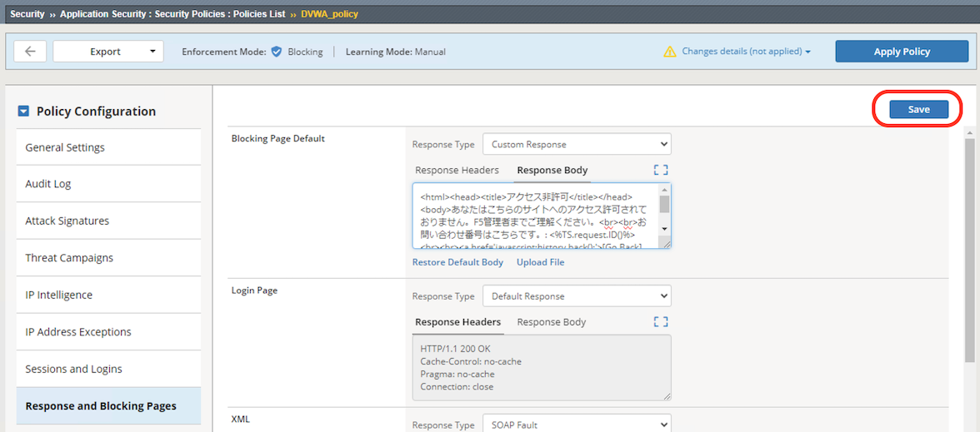The width and height of the screenshot is (980, 432).
Task: Expand Blocking Page response body fullscreen icon
Action: coord(661,170)
